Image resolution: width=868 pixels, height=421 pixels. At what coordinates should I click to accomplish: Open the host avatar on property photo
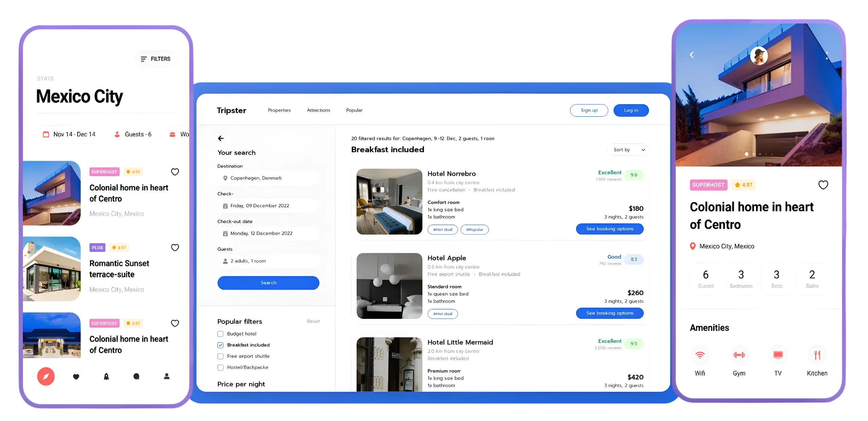(x=759, y=55)
